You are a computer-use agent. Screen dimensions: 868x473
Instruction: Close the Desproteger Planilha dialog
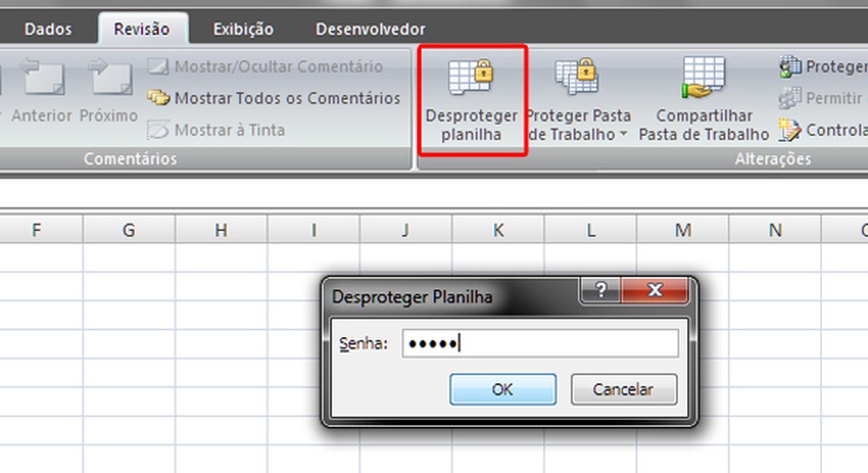(x=655, y=289)
